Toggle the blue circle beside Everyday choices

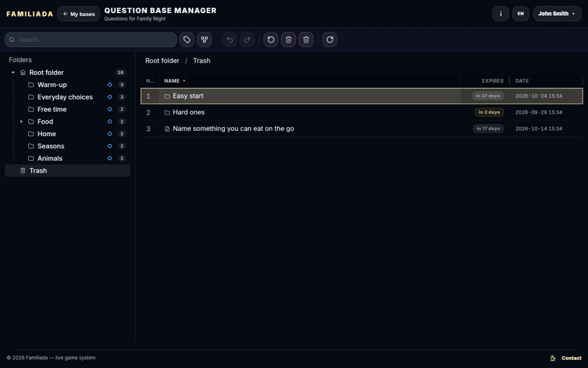[110, 97]
